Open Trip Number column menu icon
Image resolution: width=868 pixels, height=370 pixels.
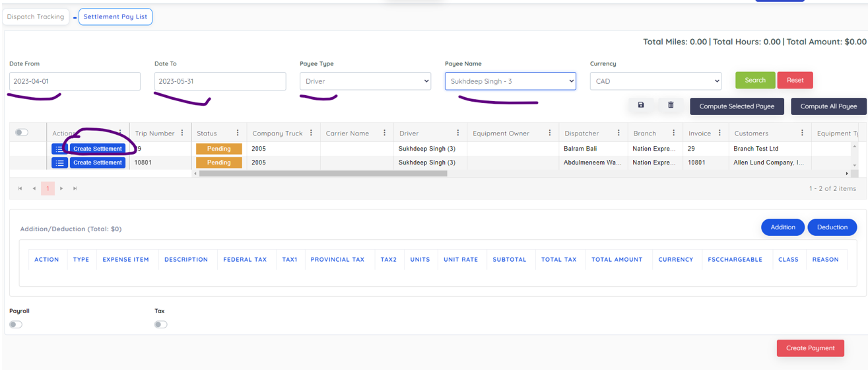pyautogui.click(x=183, y=133)
